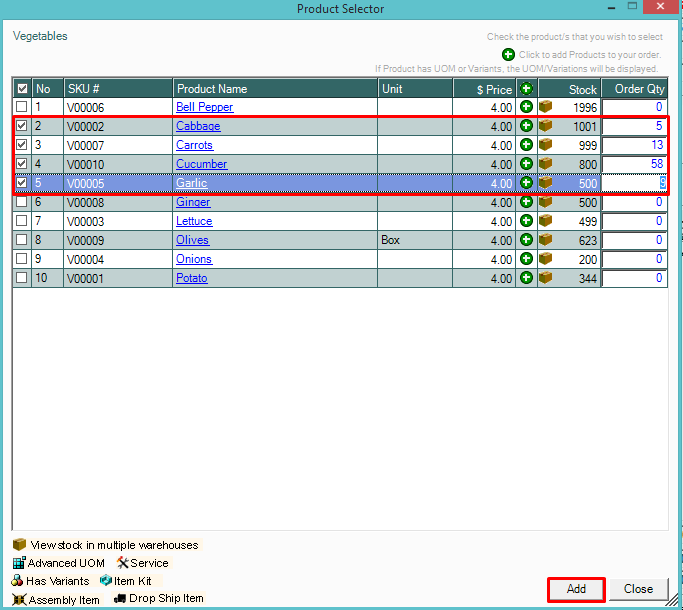Edit the Order Qty field for Cabbage

pos(633,126)
